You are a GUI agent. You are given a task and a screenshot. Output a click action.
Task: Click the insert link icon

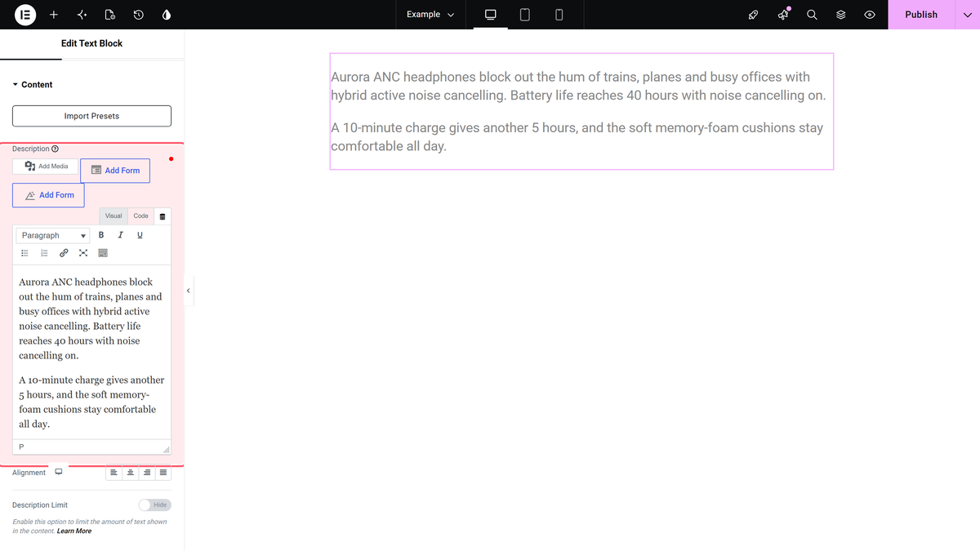coord(64,253)
